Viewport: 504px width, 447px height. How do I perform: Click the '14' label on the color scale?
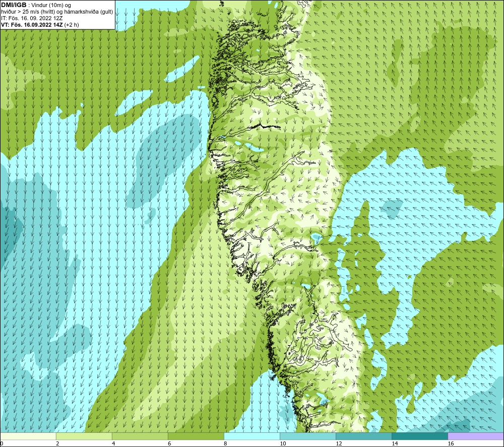[x=395, y=443]
